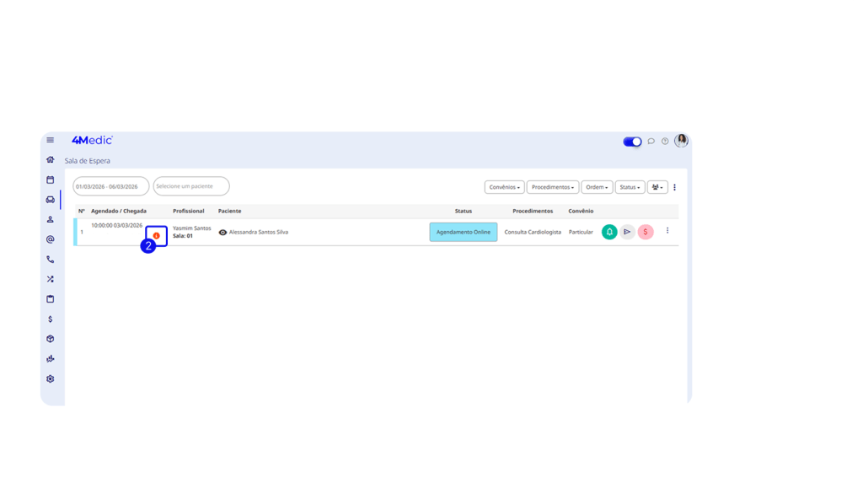This screenshot has width=863, height=504.
Task: Toggle the blue switch in the top bar
Action: (x=632, y=142)
